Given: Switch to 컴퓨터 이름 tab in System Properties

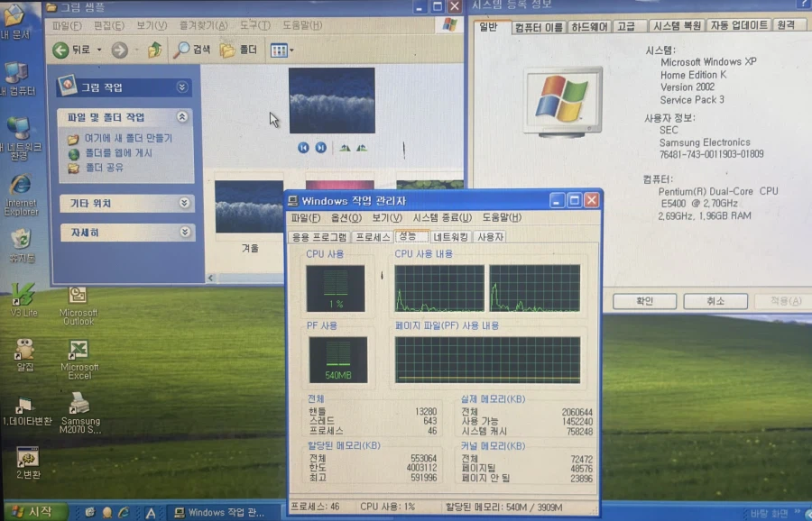Looking at the screenshot, I should point(539,27).
